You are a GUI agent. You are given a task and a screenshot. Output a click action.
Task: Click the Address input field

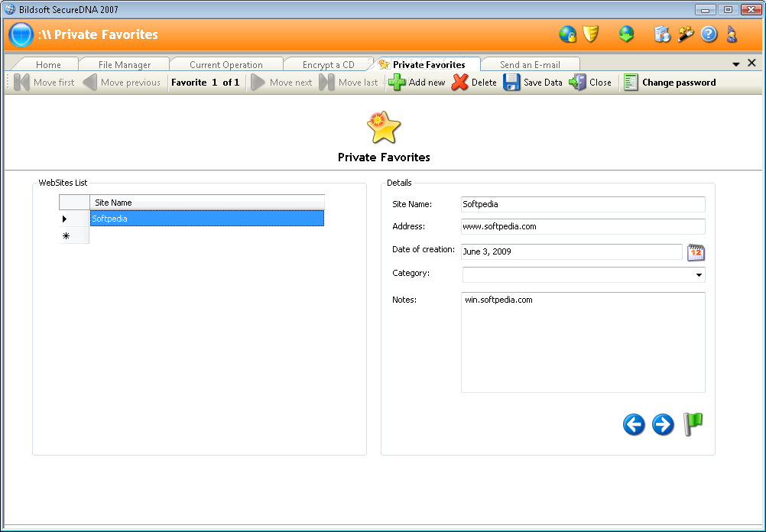(x=583, y=226)
